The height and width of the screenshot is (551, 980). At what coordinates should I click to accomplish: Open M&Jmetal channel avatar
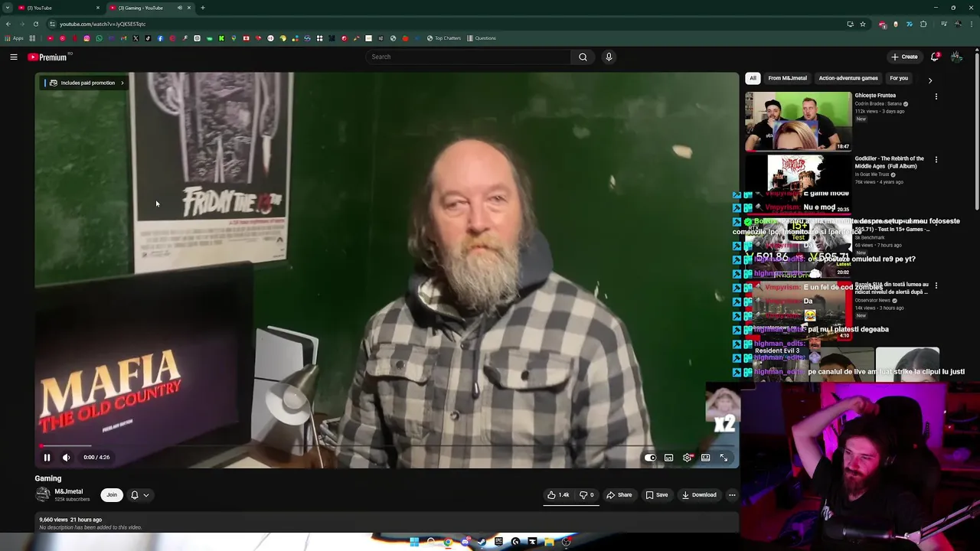[x=43, y=495]
